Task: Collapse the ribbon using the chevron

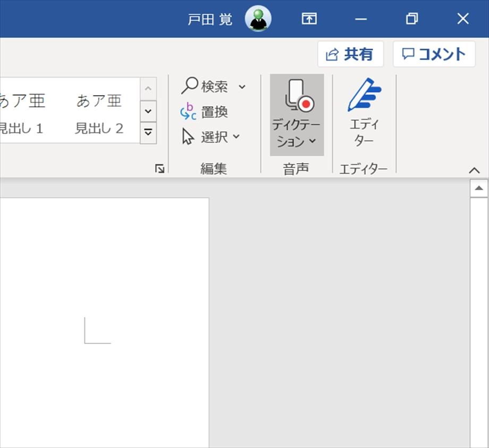Action: [474, 170]
